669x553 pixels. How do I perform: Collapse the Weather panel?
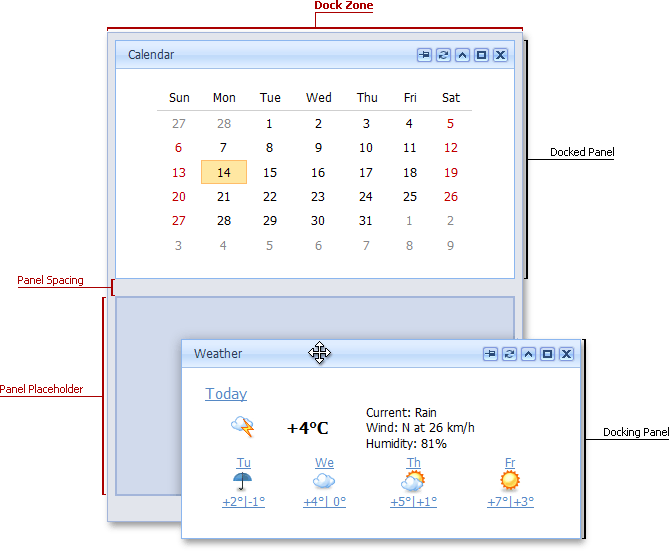pyautogui.click(x=528, y=354)
